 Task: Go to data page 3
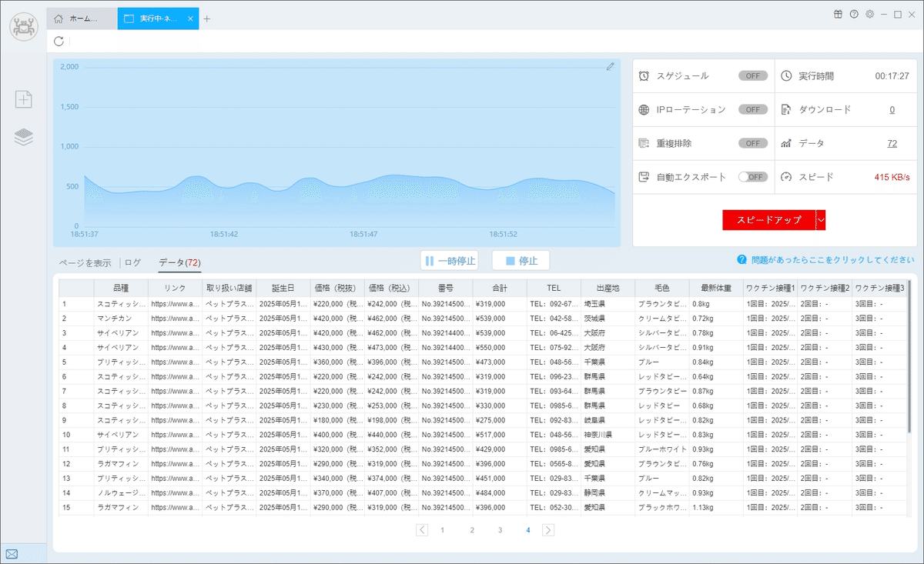(500, 529)
